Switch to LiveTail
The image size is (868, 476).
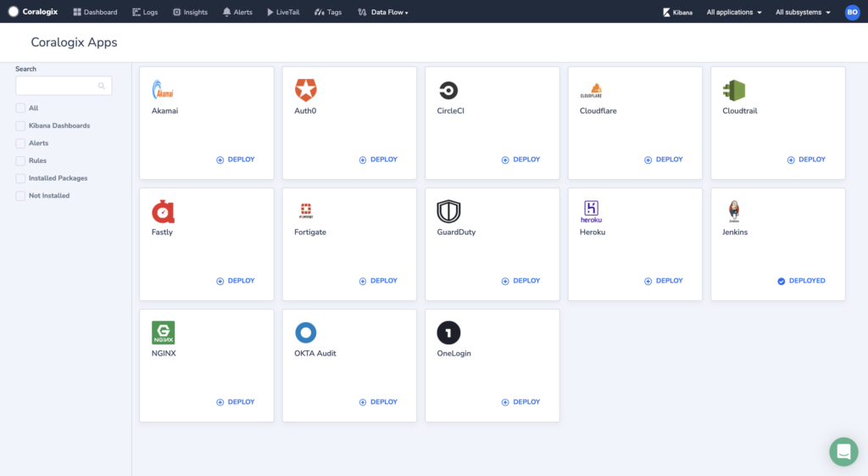[x=283, y=12]
